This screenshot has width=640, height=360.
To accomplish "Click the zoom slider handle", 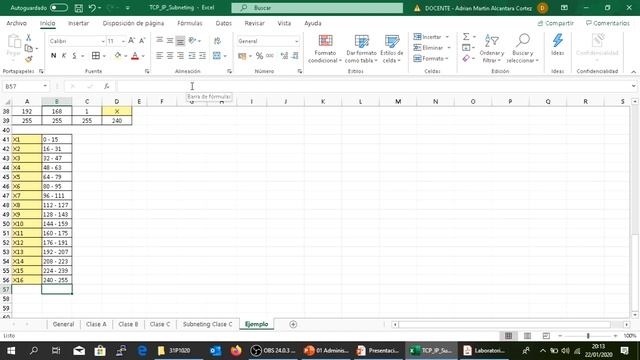I will (588, 336).
